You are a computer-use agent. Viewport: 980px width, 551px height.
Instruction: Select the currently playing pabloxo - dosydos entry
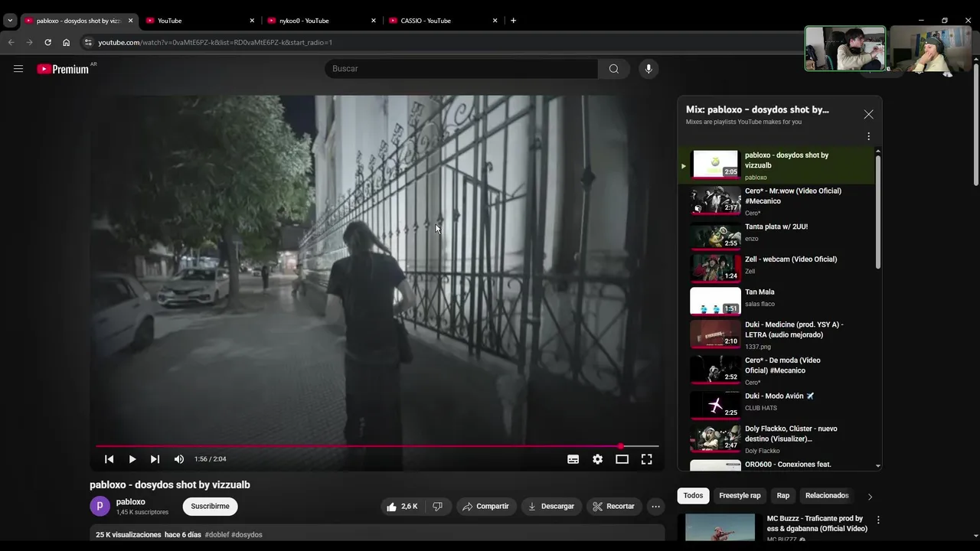coord(777,165)
